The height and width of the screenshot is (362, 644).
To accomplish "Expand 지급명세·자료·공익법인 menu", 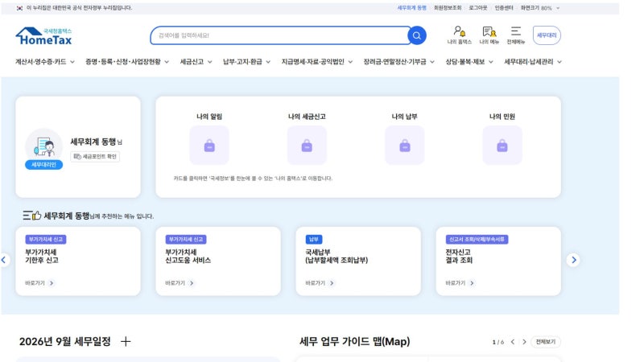I will coord(317,62).
